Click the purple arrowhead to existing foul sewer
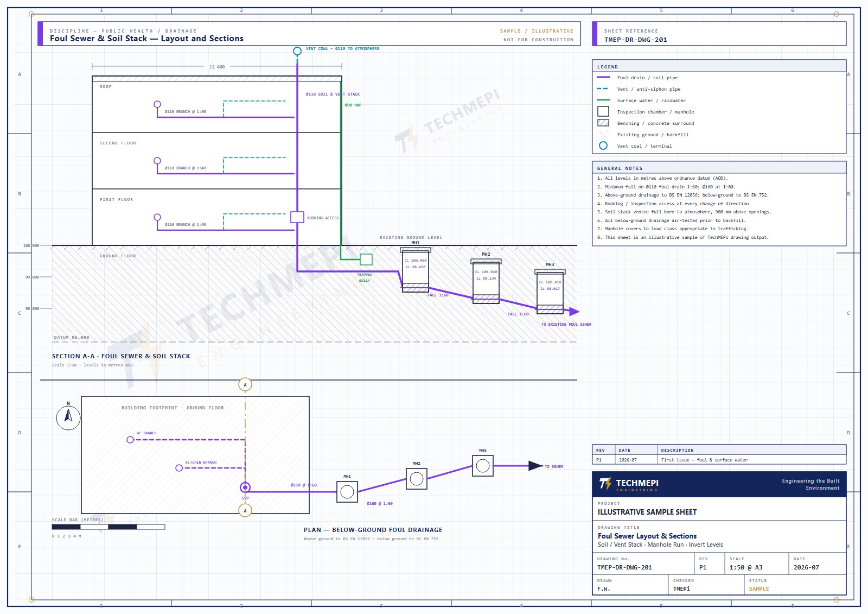 point(575,312)
